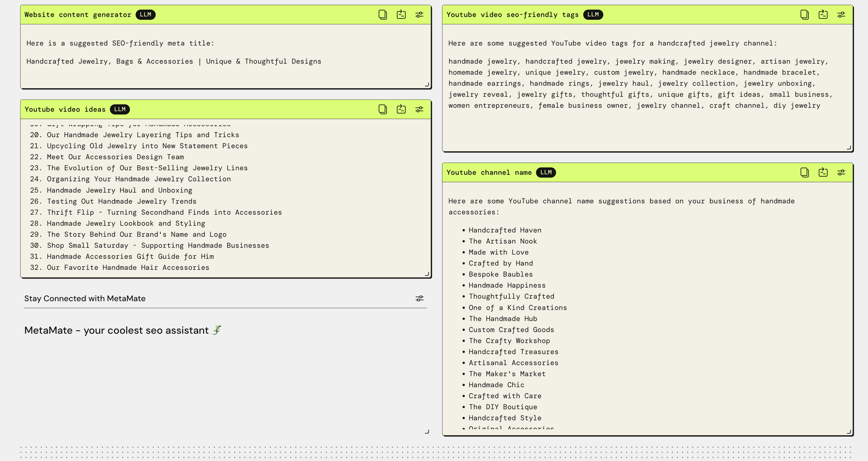Click the Stay Connected with MetaMate title
Screen dimensions: 868x461
[85, 298]
